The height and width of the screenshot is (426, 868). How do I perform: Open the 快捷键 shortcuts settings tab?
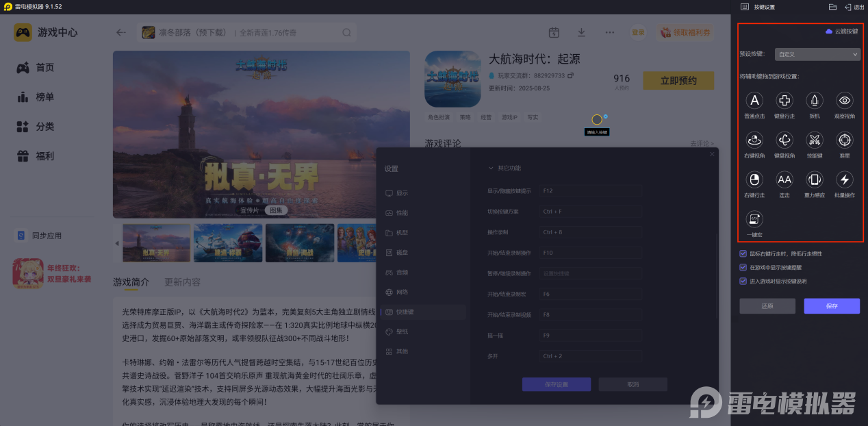pyautogui.click(x=407, y=312)
